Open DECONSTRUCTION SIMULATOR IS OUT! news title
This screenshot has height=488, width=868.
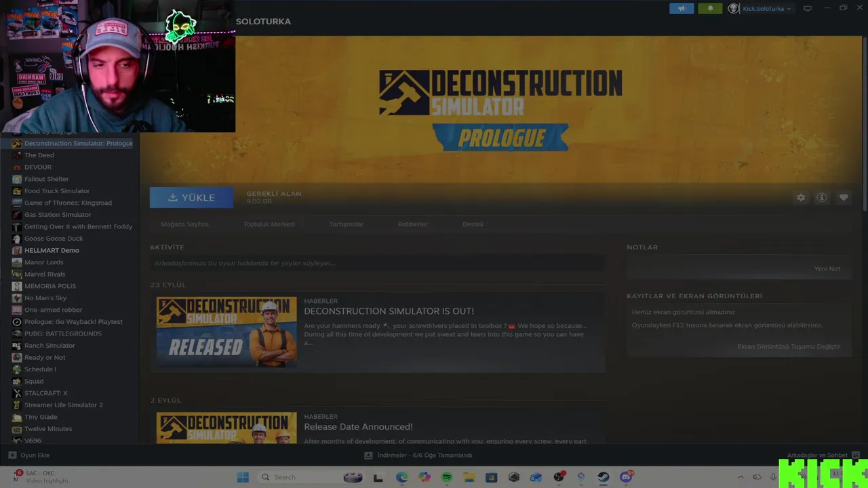pos(389,311)
